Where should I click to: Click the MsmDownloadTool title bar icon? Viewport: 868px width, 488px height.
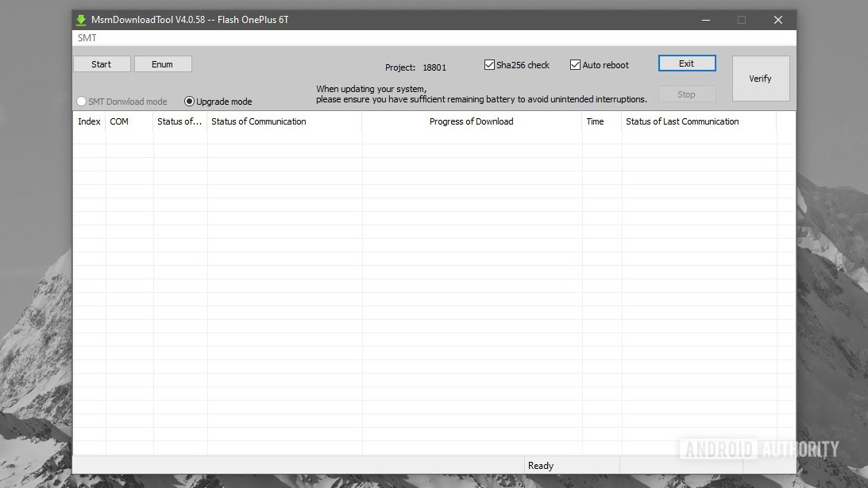81,21
